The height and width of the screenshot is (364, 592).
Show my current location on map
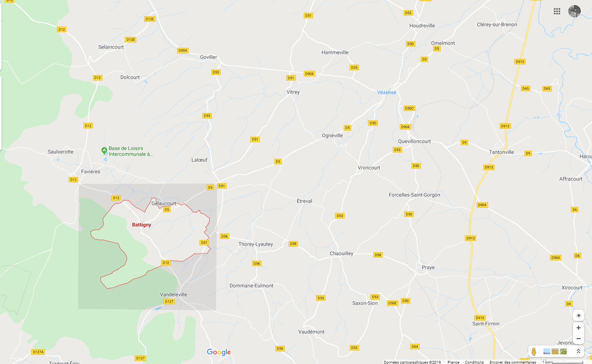click(x=578, y=315)
